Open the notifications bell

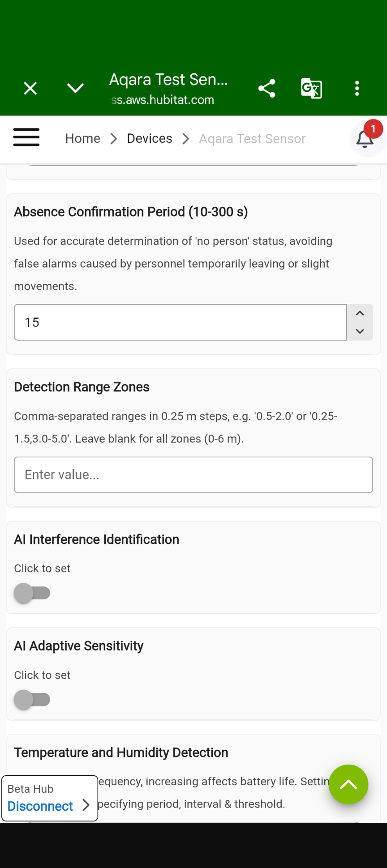pyautogui.click(x=365, y=139)
